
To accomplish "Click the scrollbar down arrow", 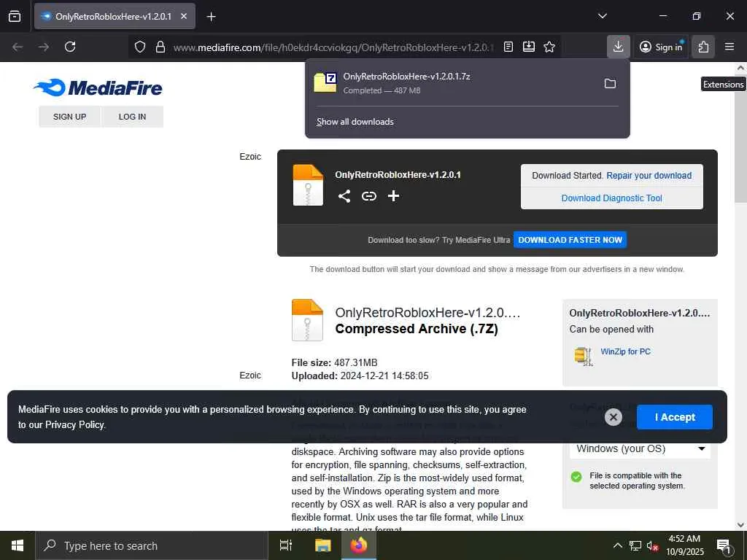I will click(x=740, y=525).
